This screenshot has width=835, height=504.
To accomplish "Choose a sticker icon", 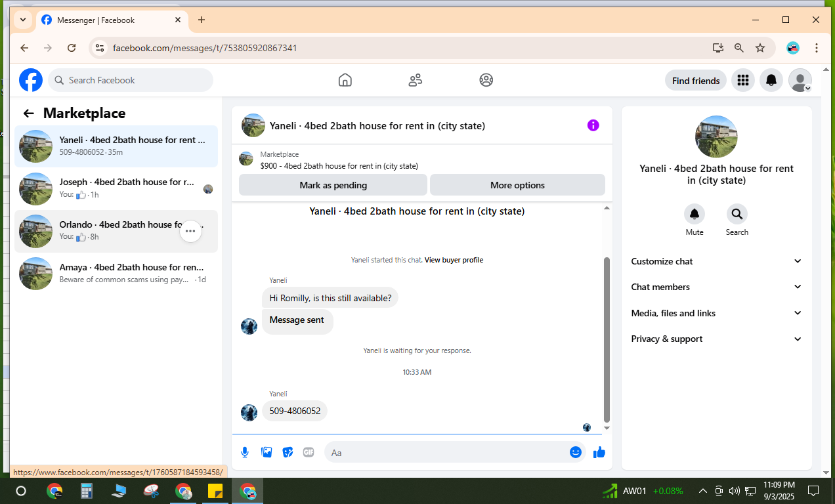I will tap(288, 452).
